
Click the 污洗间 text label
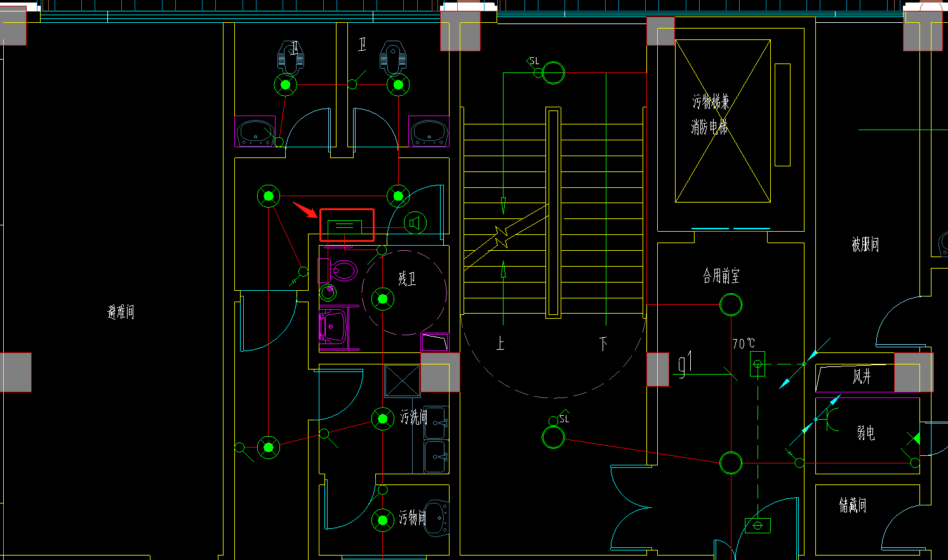[x=413, y=417]
